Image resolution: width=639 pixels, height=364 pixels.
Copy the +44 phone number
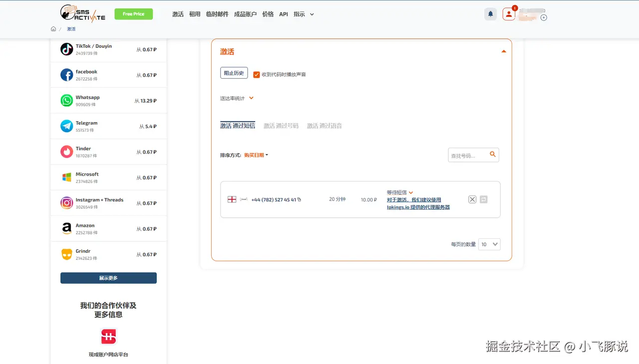[x=300, y=199]
